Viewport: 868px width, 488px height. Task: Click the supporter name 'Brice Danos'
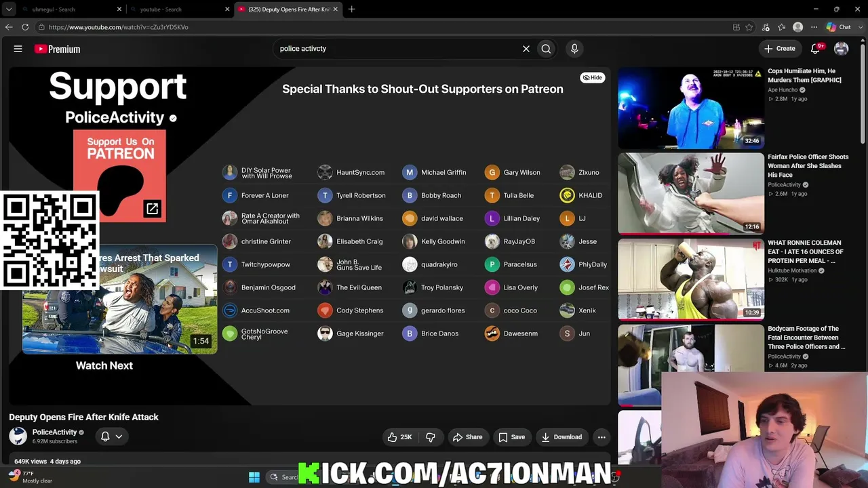440,334
